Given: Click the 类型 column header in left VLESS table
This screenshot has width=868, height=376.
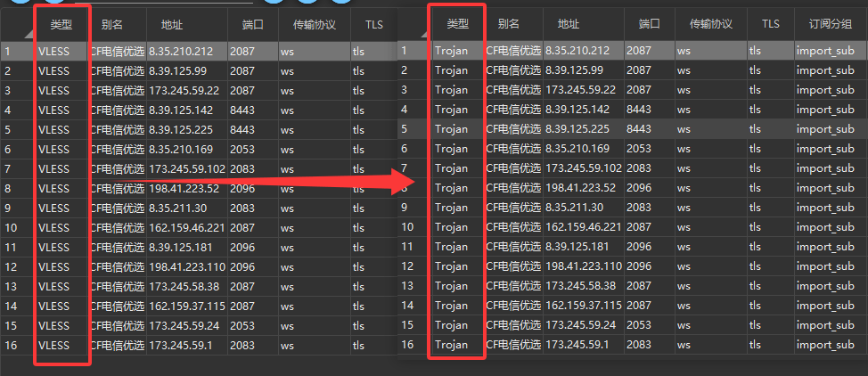Looking at the screenshot, I should click(x=61, y=25).
